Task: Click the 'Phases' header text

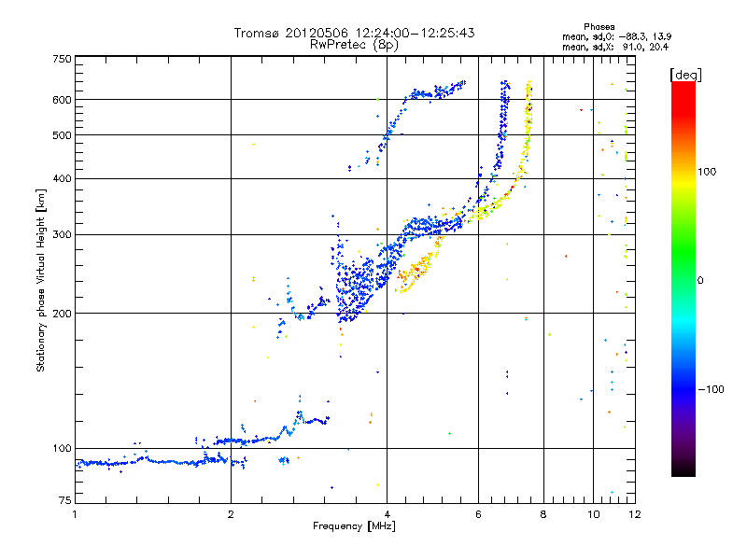Action: tap(599, 27)
